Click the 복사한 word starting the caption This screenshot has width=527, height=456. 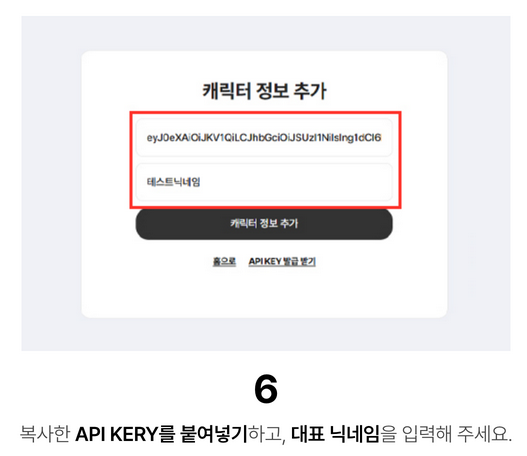(45, 434)
